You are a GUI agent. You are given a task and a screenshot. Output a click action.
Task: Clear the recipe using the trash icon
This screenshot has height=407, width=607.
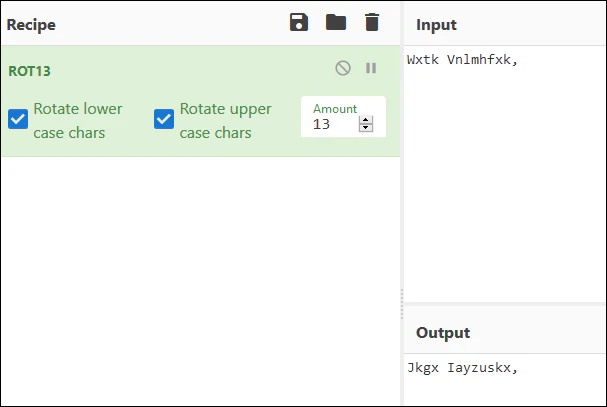click(x=372, y=22)
